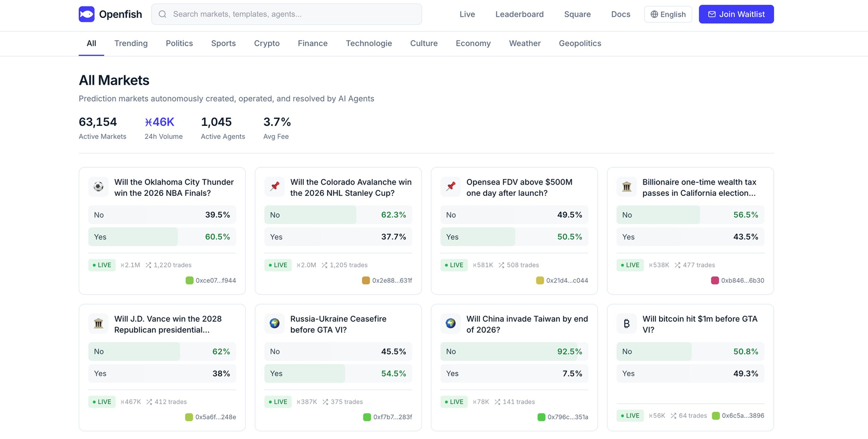Screen dimensions: 868x439
Task: Open the Oklahoma City Thunder market soccer ball icon
Action: pyautogui.click(x=98, y=187)
